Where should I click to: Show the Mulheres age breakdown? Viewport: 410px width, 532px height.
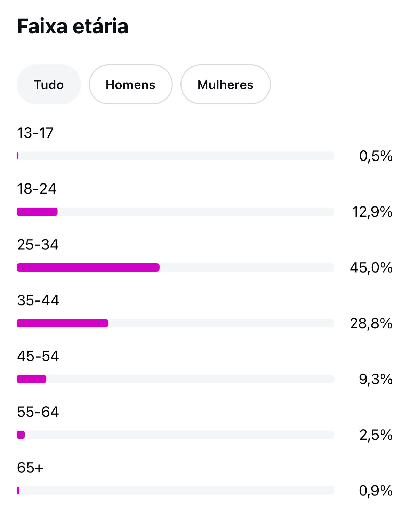click(x=225, y=85)
